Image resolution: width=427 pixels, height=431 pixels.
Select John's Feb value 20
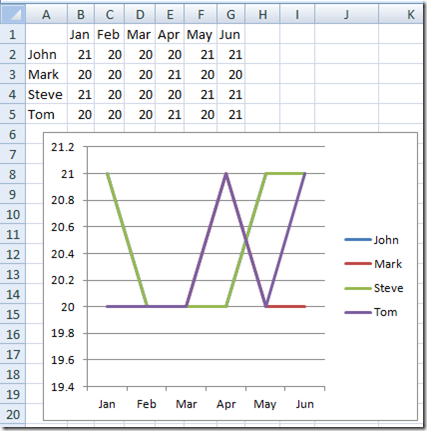click(109, 54)
